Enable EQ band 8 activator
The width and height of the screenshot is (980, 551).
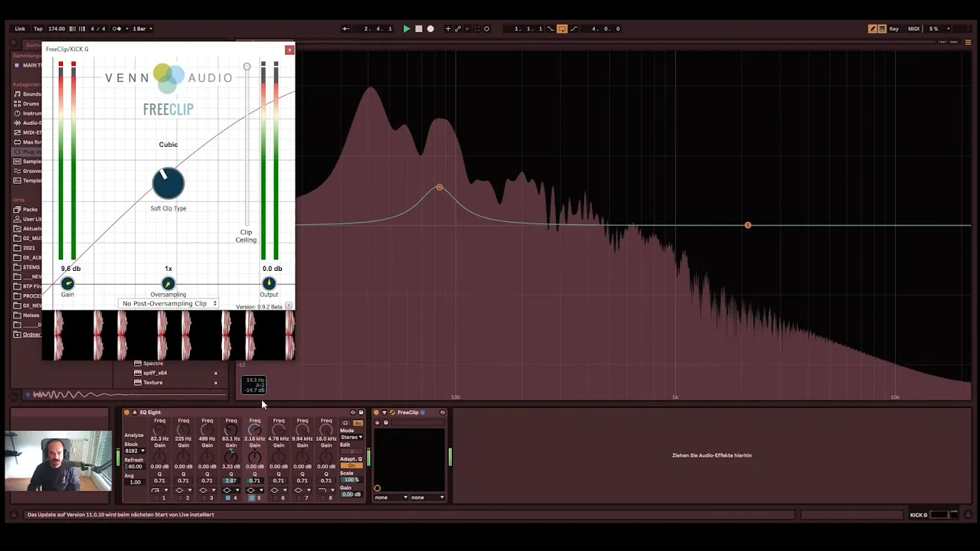pos(324,498)
